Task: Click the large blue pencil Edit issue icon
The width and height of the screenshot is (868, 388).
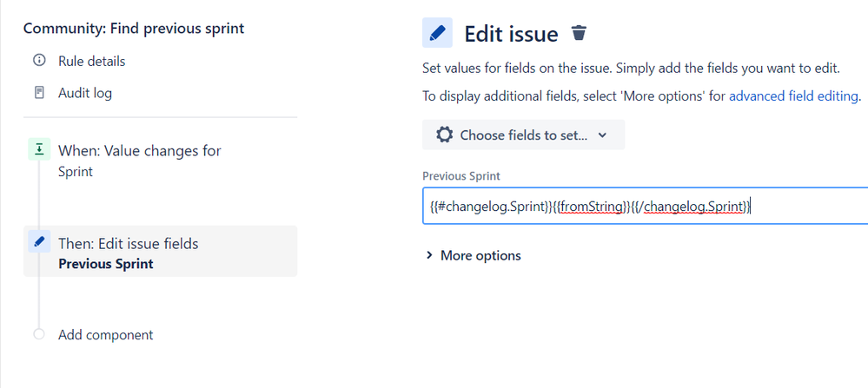Action: click(437, 33)
